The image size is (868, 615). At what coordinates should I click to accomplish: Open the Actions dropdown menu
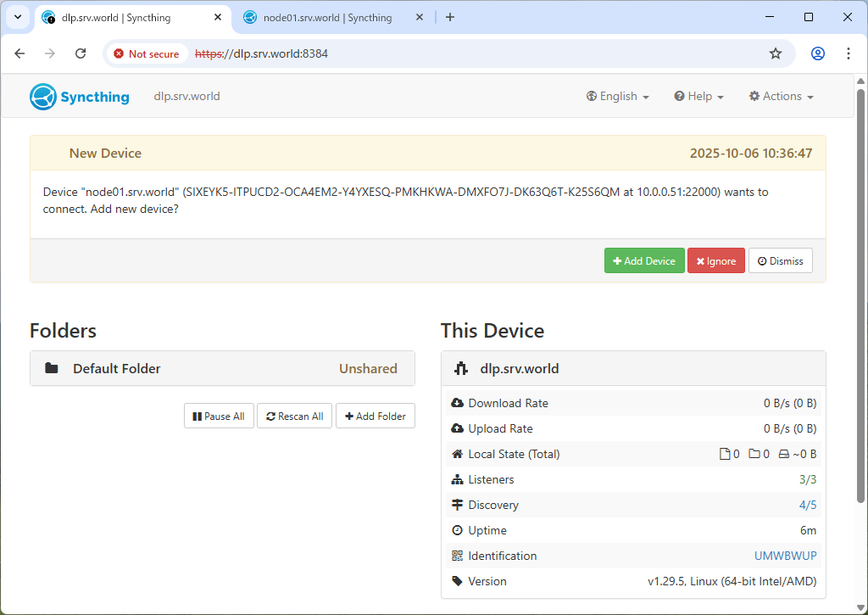[781, 97]
